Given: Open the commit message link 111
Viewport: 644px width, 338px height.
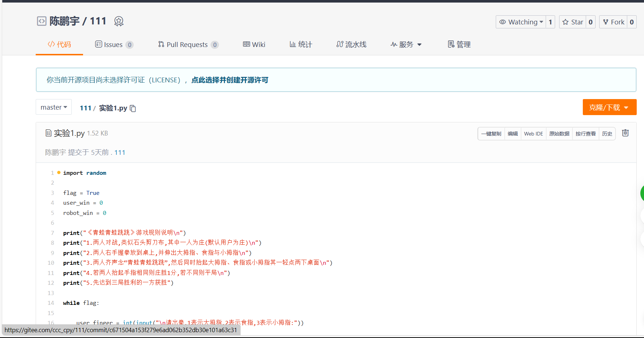Looking at the screenshot, I should (x=120, y=152).
